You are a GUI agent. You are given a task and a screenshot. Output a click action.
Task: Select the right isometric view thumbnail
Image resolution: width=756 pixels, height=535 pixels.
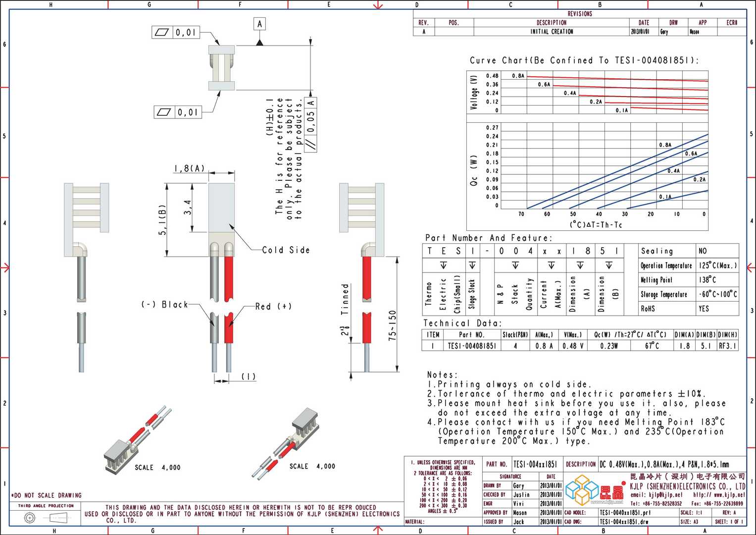286,443
